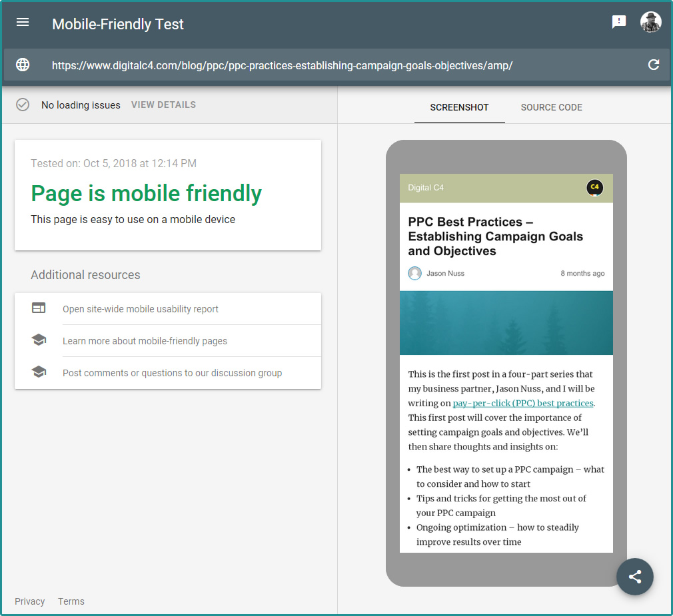
Task: Open Post comments to discussion group link
Action: pyautogui.click(x=172, y=373)
